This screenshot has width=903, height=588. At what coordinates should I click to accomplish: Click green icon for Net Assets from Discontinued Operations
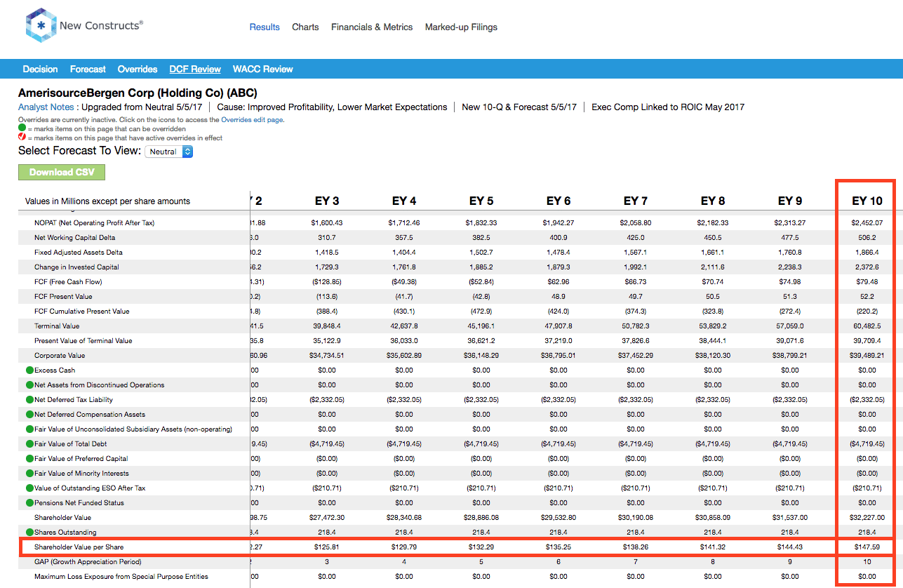pyautogui.click(x=29, y=385)
